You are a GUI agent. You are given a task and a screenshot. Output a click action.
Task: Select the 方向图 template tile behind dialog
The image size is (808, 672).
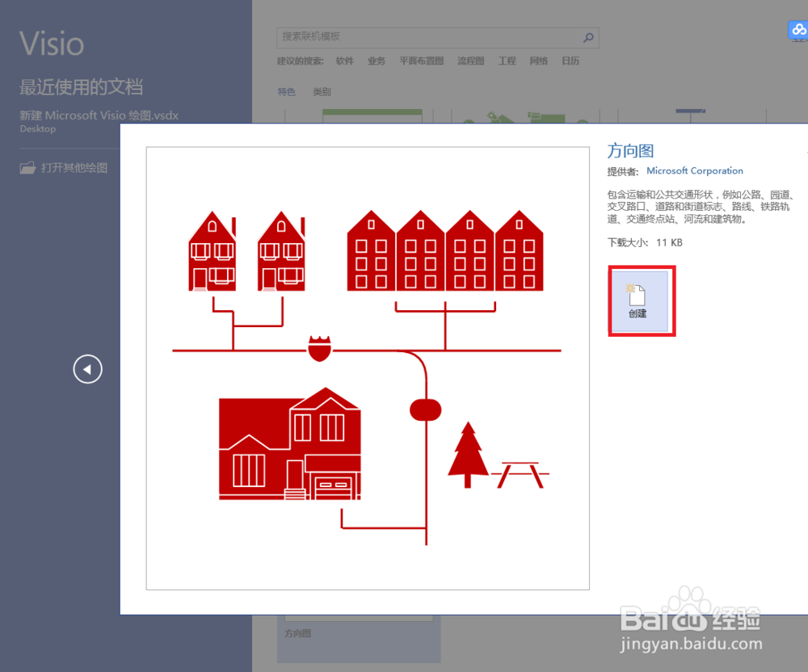pos(359,639)
